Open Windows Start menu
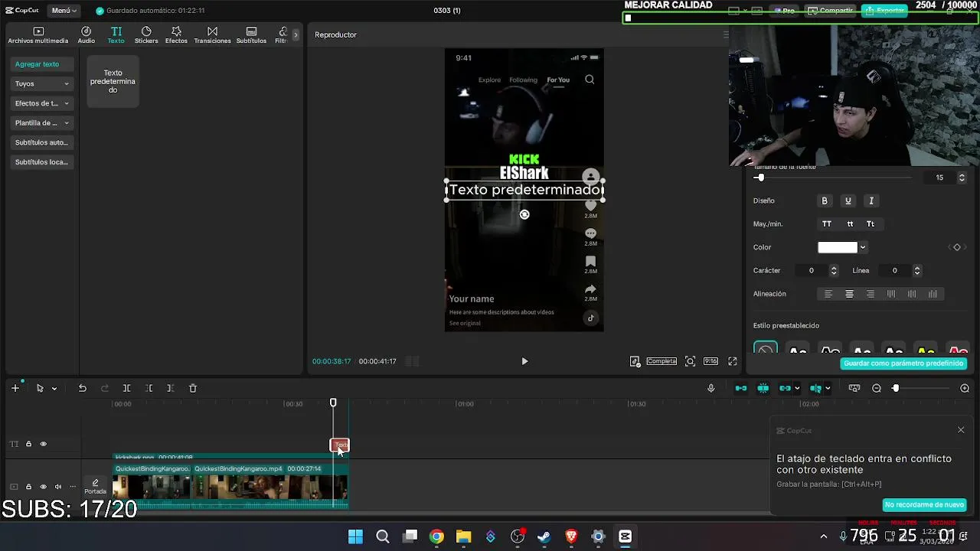 (x=355, y=536)
